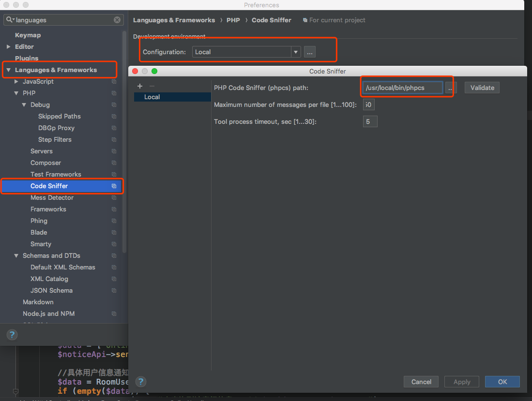Click project icon beside Frameworks
532x401 pixels.
(114, 209)
